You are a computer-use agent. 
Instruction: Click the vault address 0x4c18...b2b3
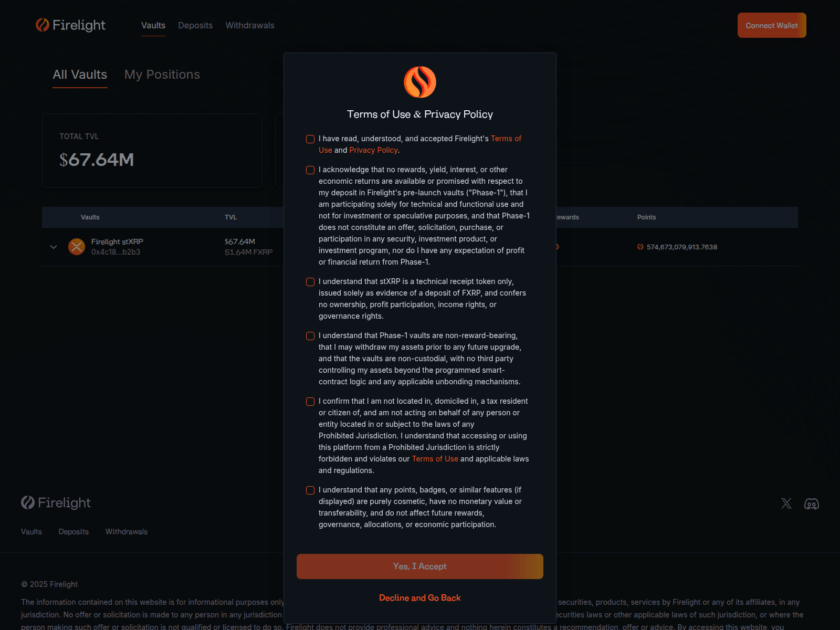(x=116, y=252)
